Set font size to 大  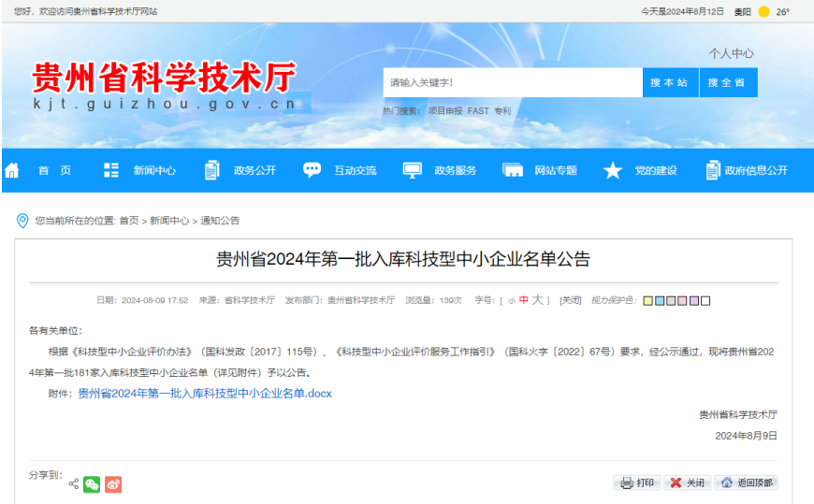(x=537, y=300)
